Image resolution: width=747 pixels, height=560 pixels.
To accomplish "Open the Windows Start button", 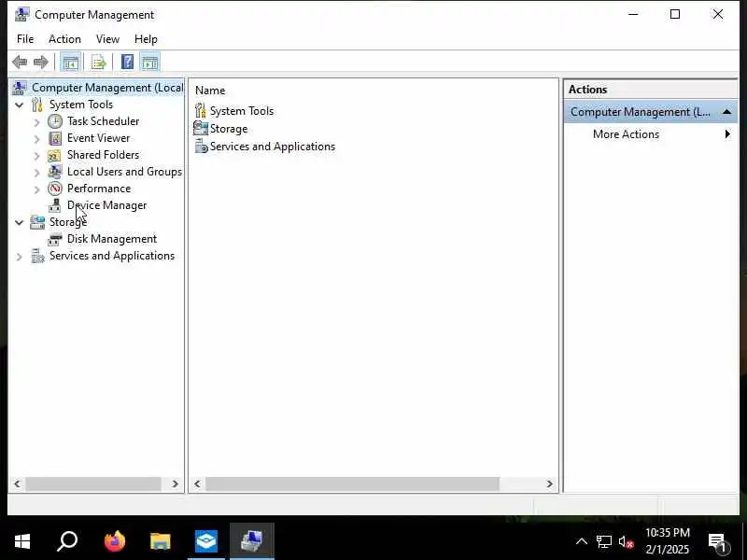I will coord(21,541).
